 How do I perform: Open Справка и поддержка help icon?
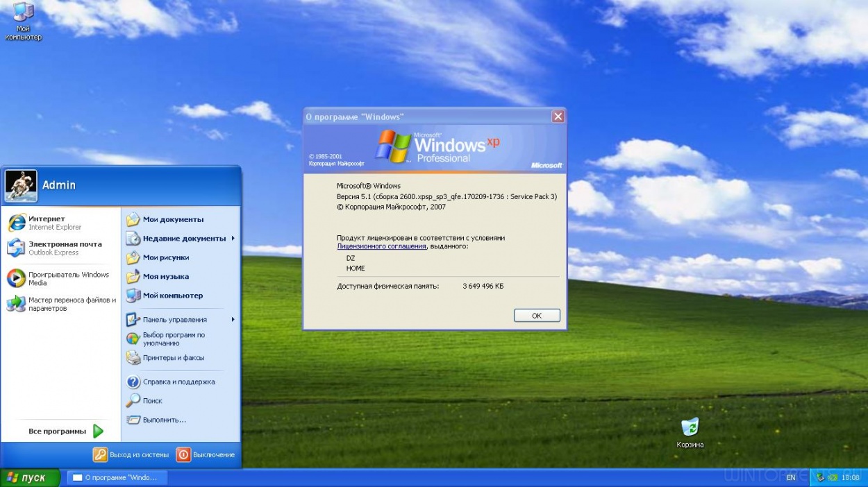coord(133,382)
